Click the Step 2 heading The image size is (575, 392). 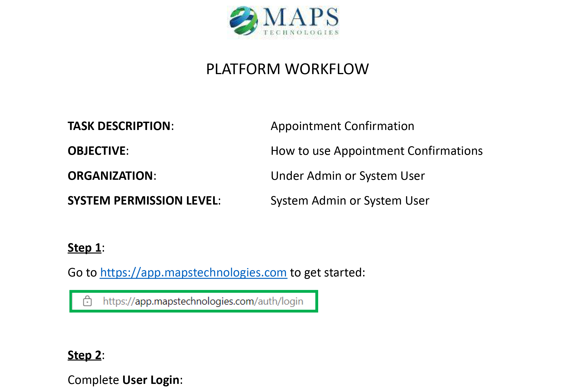coord(84,355)
